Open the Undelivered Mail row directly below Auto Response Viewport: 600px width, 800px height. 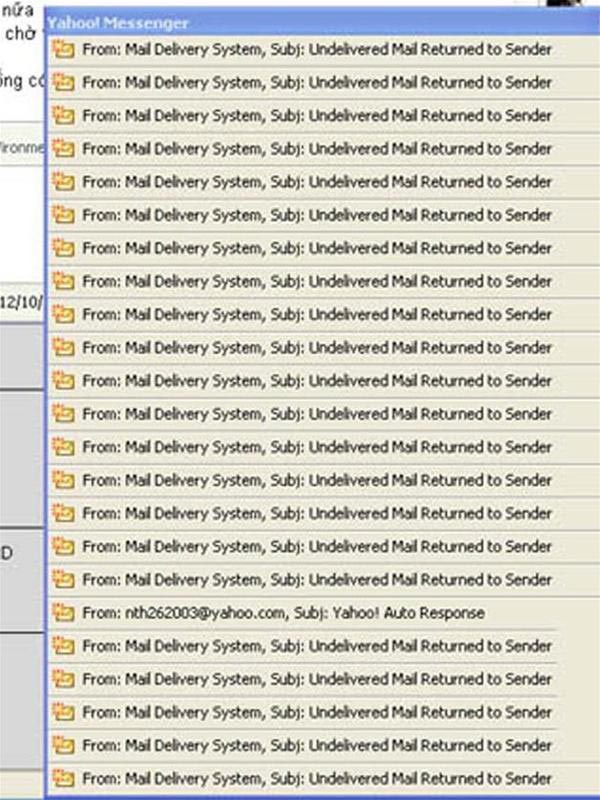click(x=323, y=646)
